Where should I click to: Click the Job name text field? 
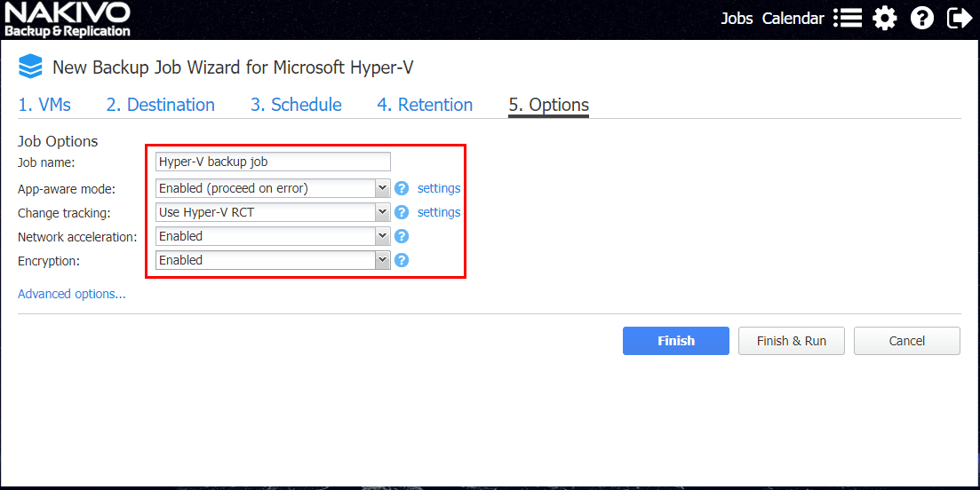[x=273, y=162]
